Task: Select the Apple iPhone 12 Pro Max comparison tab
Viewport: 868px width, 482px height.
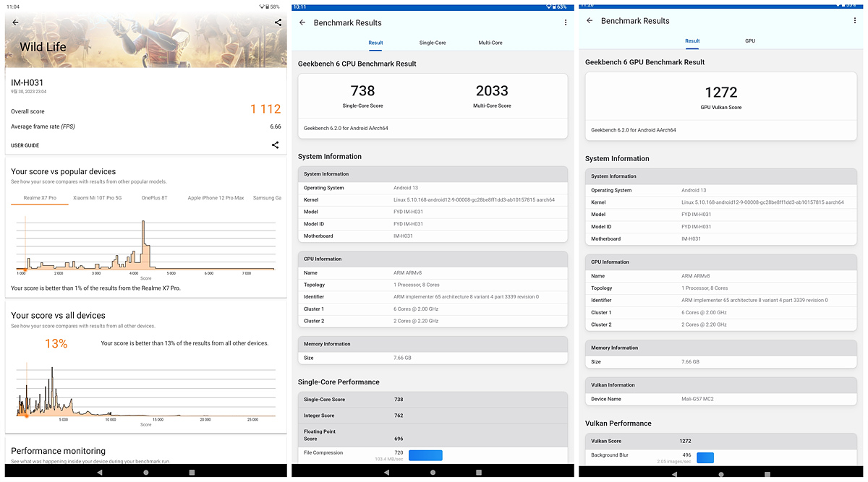Action: pyautogui.click(x=216, y=198)
